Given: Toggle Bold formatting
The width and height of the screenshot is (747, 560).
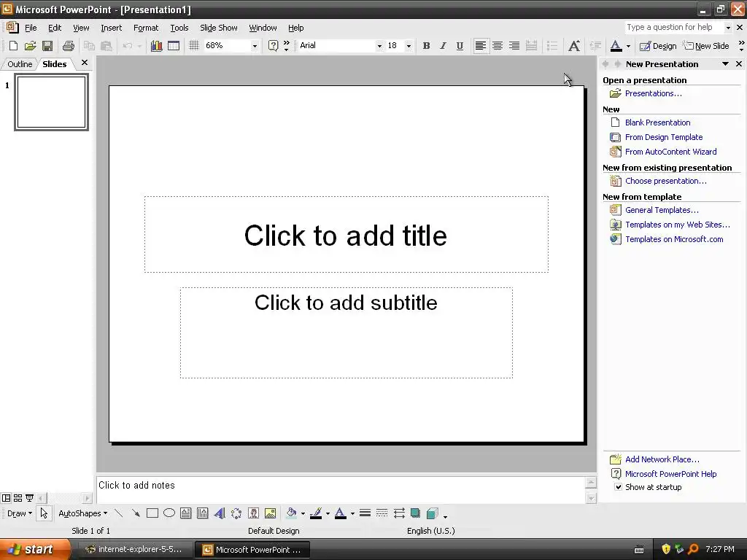Looking at the screenshot, I should (426, 46).
